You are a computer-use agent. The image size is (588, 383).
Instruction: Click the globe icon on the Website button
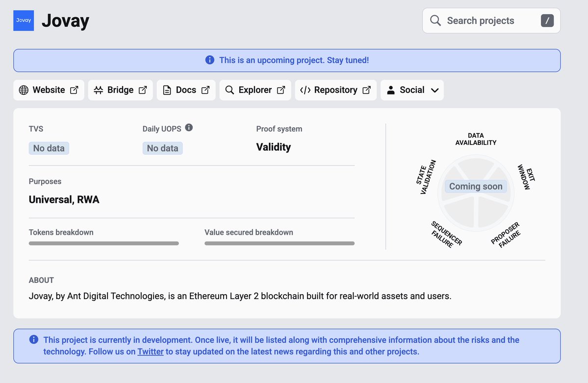(24, 90)
